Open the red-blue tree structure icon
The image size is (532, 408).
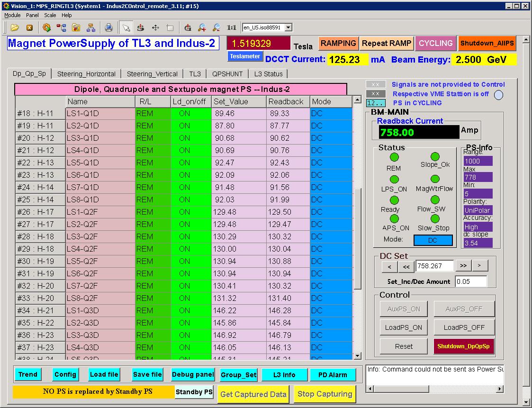pos(62,28)
